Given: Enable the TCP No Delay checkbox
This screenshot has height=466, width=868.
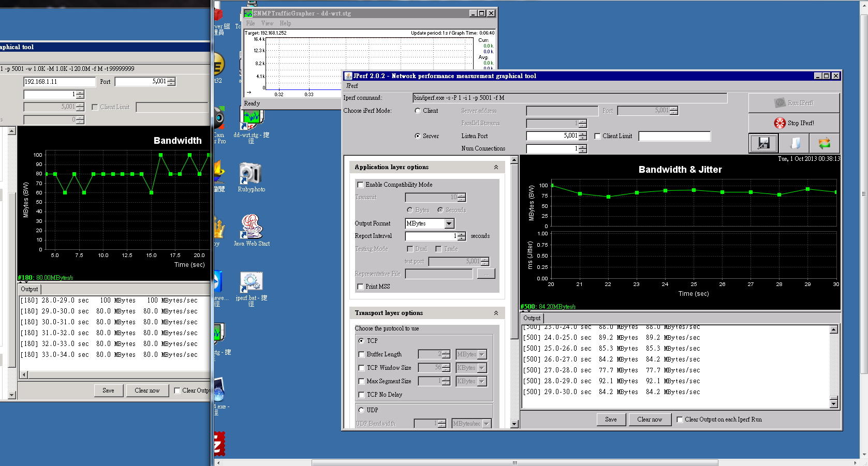Looking at the screenshot, I should pyautogui.click(x=362, y=395).
